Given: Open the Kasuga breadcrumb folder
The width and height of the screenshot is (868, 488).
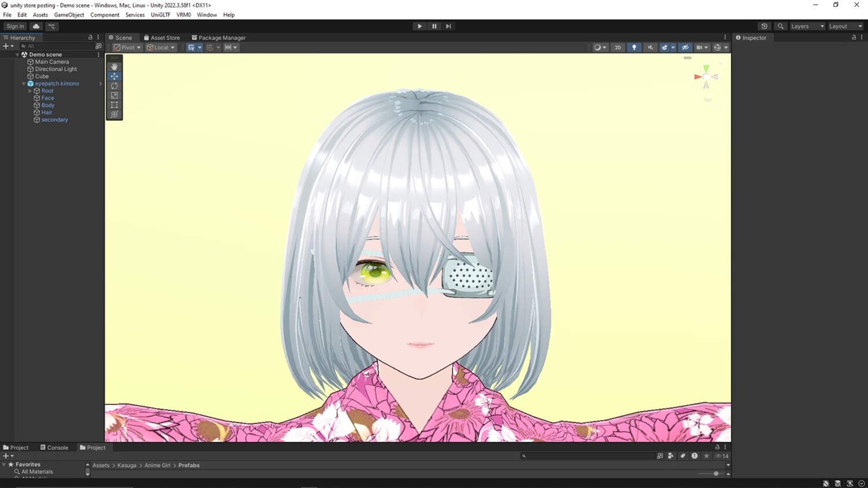Looking at the screenshot, I should click(127, 465).
